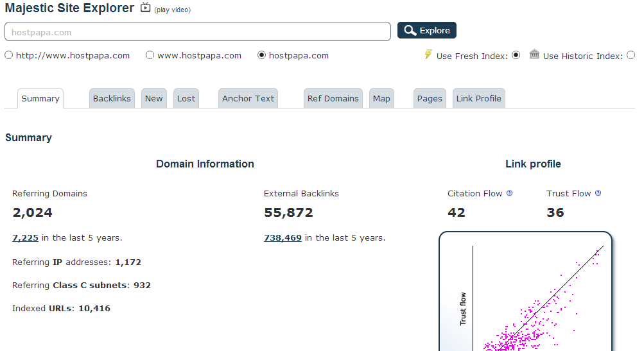Viewport: 644px width, 351px height.
Task: Click the Trust Flow value 36
Action: click(555, 212)
